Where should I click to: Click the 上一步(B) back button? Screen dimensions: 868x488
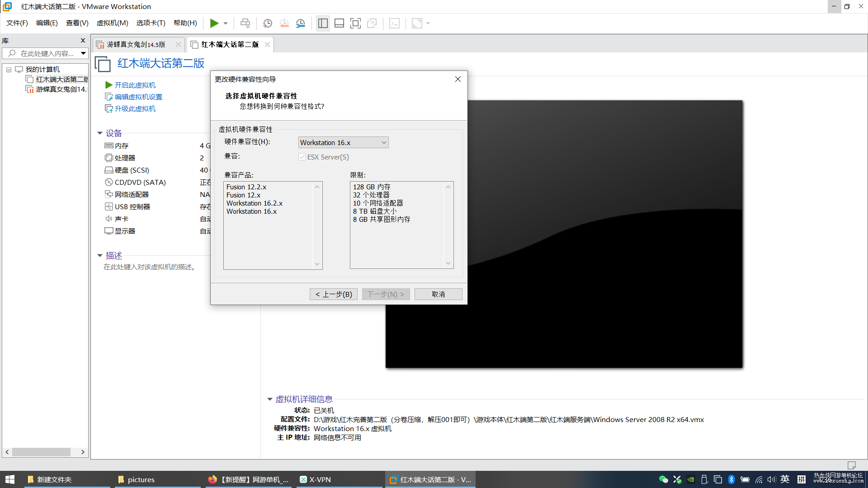pos(334,294)
